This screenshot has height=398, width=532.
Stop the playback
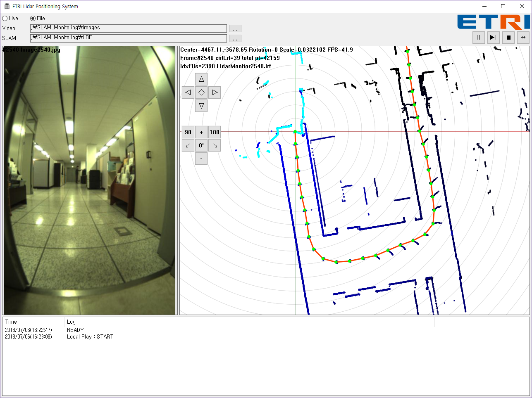click(508, 38)
